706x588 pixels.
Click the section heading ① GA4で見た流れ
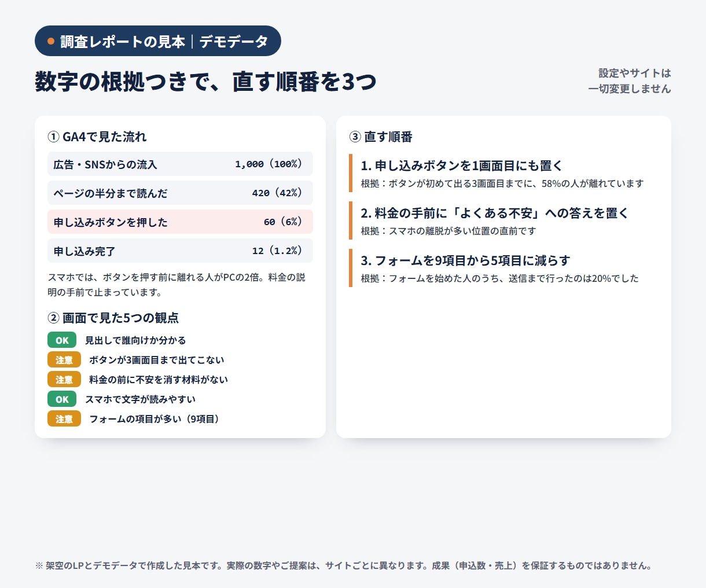coord(97,137)
